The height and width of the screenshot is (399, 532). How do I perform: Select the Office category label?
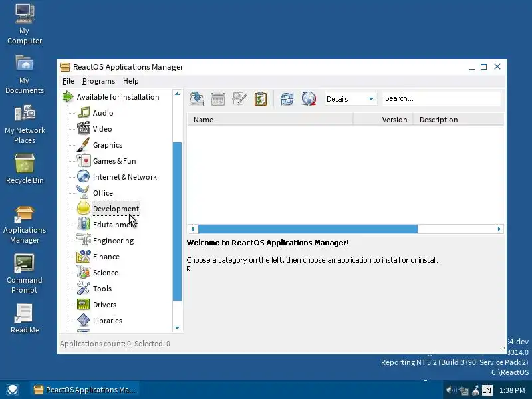pos(103,193)
